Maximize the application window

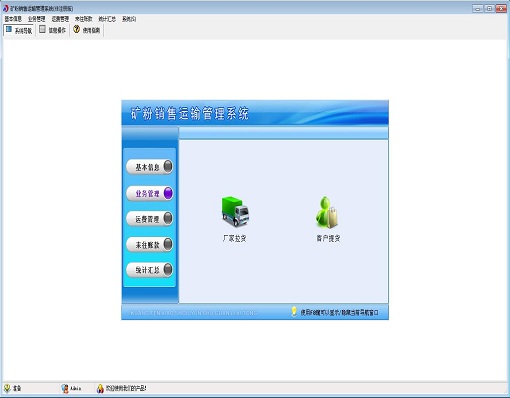[x=489, y=9]
